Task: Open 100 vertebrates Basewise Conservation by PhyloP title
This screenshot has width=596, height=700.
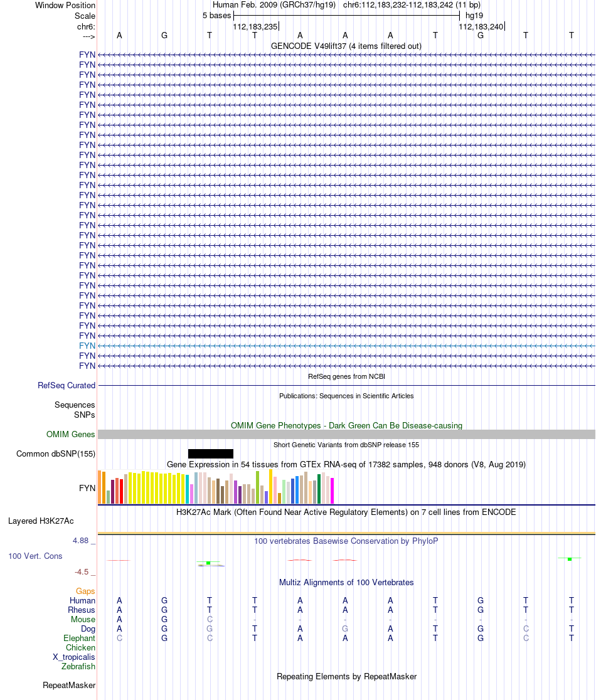Action: [x=346, y=541]
